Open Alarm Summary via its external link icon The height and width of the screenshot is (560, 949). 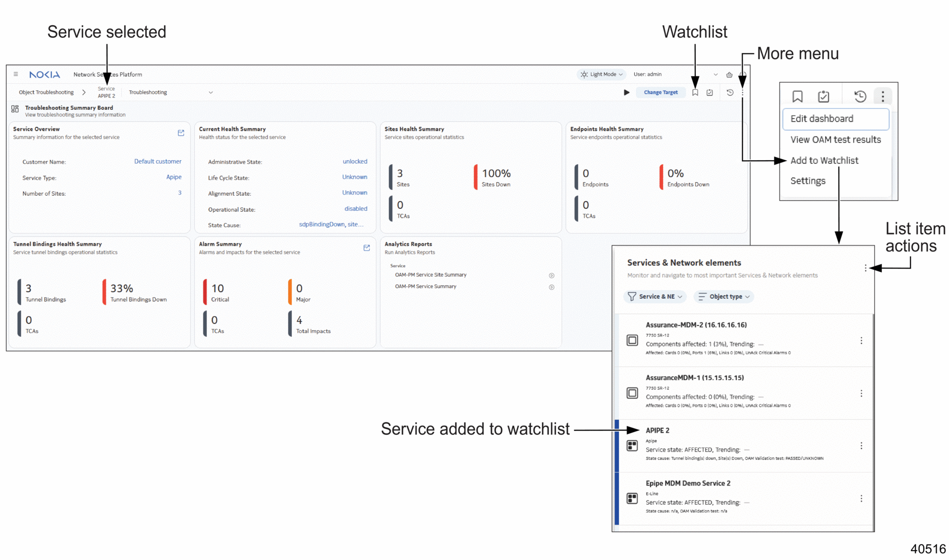[x=367, y=248]
